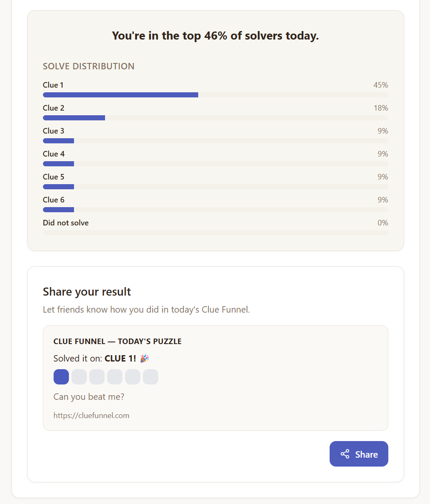Select the Did not solve row label

point(65,222)
